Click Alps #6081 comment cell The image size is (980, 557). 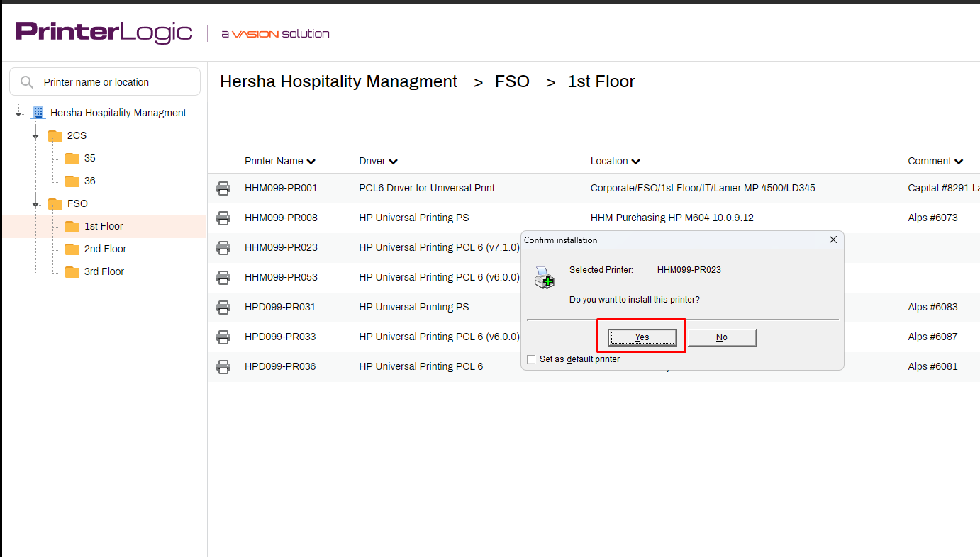(x=932, y=366)
